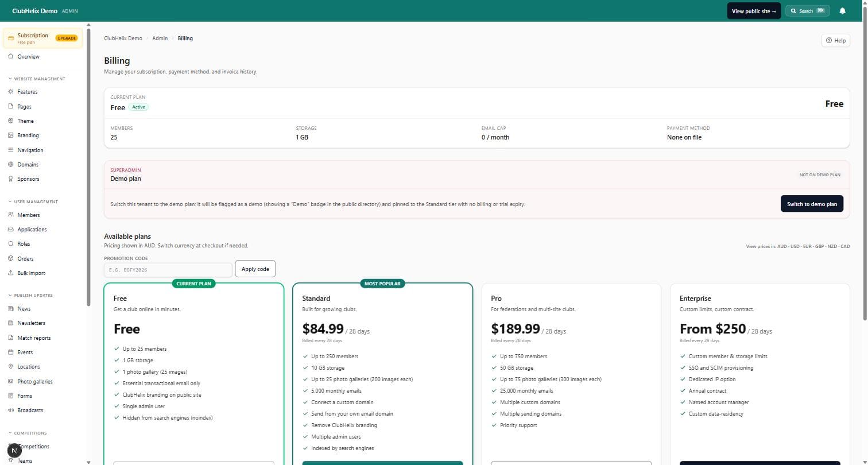The width and height of the screenshot is (868, 465).
Task: Click the Theme palette icon
Action: [11, 121]
